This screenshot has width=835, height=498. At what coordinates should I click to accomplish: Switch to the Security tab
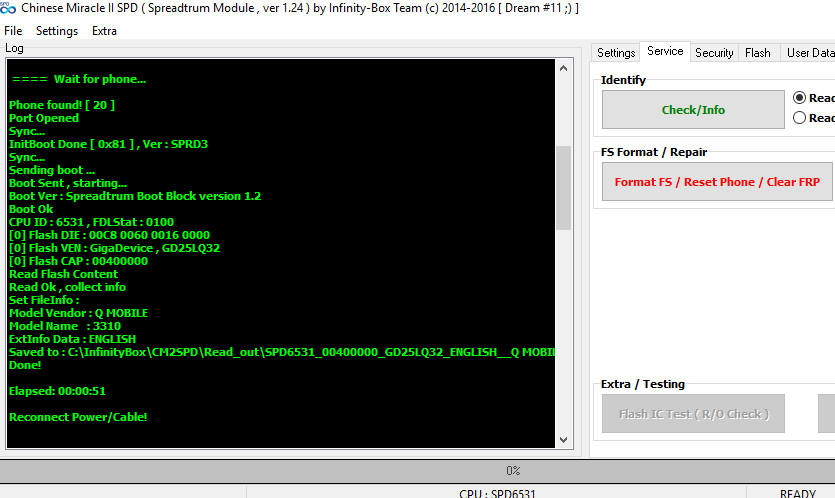pos(714,53)
